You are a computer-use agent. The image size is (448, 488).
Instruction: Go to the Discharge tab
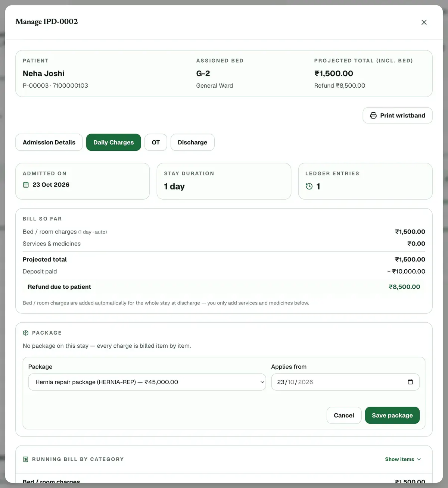pyautogui.click(x=192, y=143)
